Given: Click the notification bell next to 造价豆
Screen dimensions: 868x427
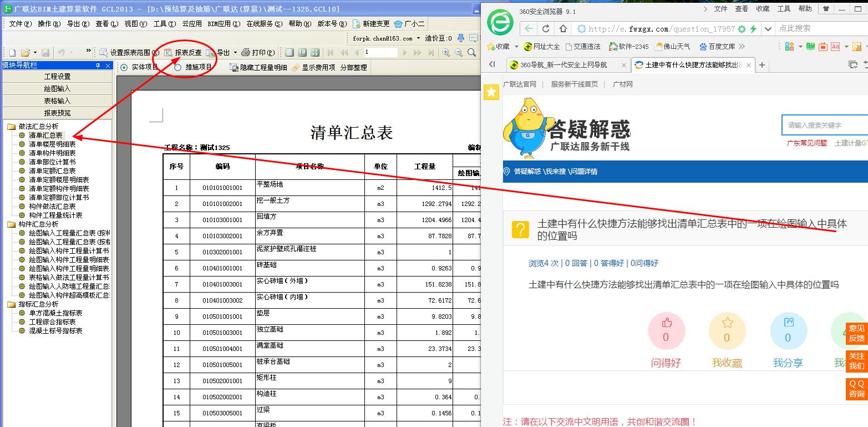Looking at the screenshot, I should coord(461,38).
